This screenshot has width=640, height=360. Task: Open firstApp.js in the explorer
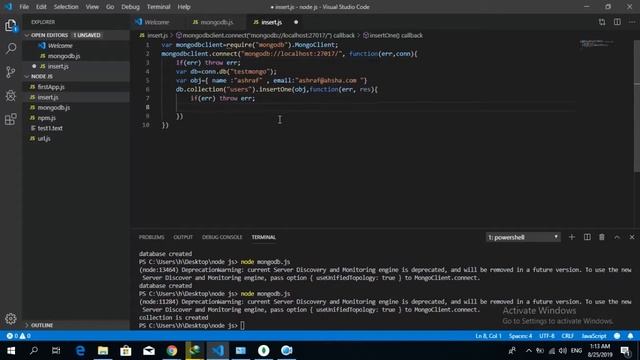point(76,87)
